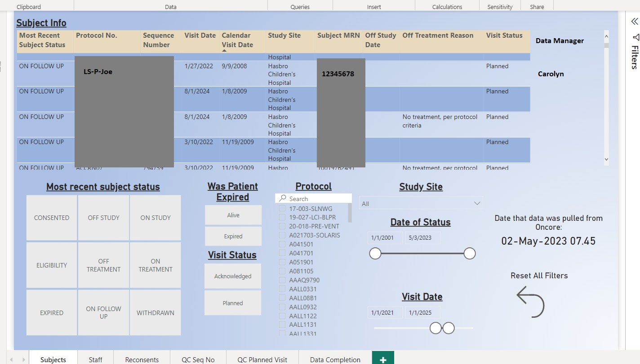Click the Protocol list scrollbar thumb

350,213
